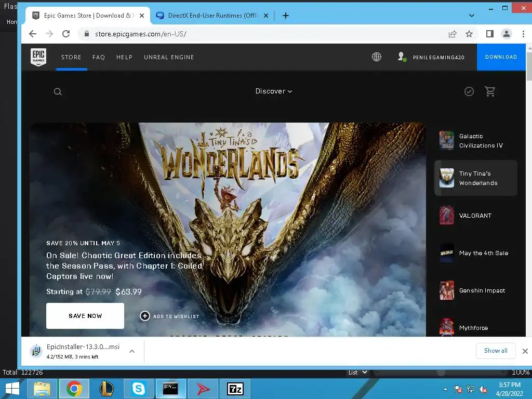The width and height of the screenshot is (532, 399).
Task: Click the Chrome taskbar icon
Action: (x=74, y=389)
